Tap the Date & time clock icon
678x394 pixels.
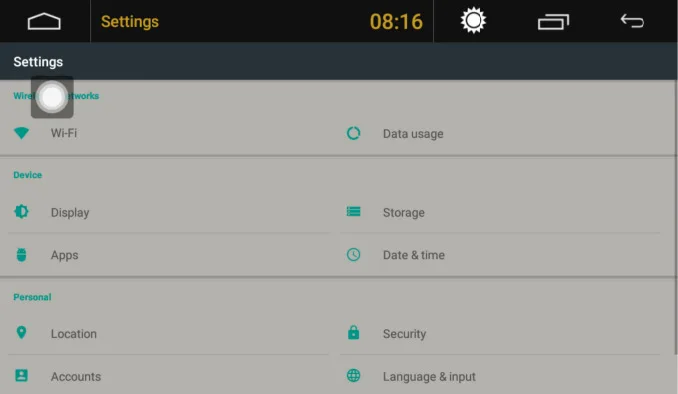click(x=353, y=254)
